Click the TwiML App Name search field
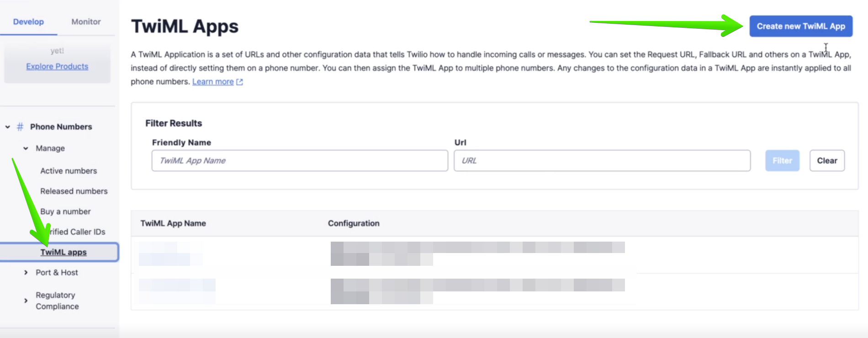The height and width of the screenshot is (338, 868). (299, 160)
